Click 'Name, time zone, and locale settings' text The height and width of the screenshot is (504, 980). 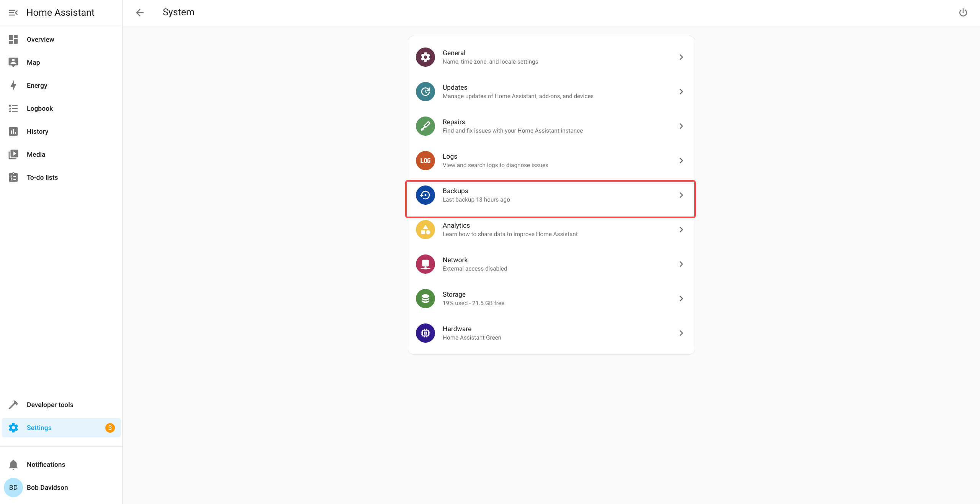click(x=490, y=62)
